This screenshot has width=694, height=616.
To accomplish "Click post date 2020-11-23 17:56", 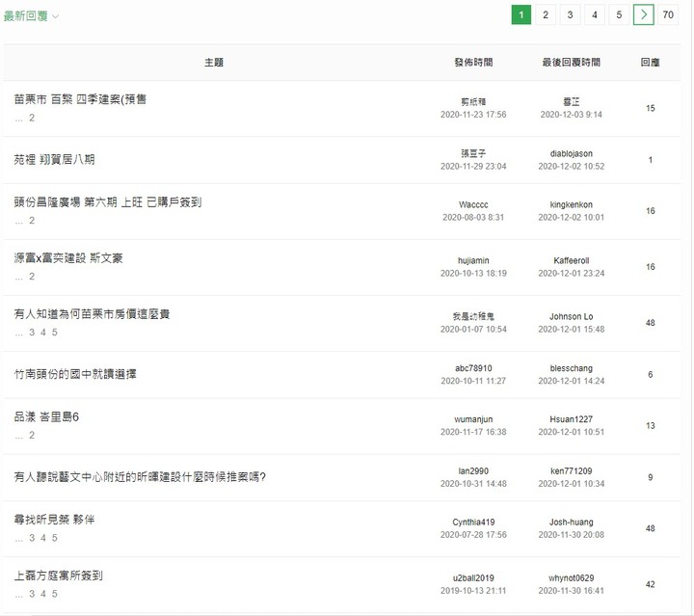I will (473, 115).
